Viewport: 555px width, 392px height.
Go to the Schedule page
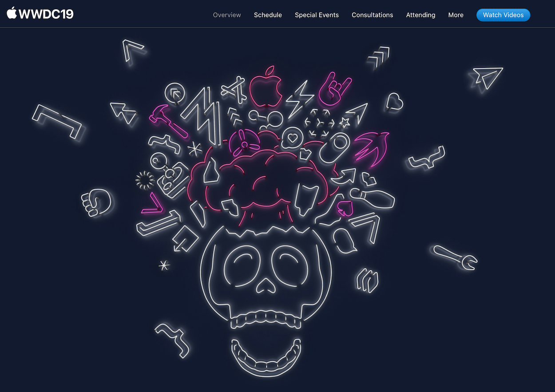click(x=268, y=15)
